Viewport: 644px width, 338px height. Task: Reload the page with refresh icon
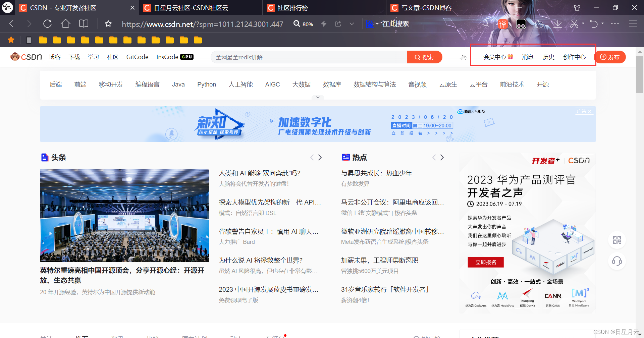click(x=47, y=24)
